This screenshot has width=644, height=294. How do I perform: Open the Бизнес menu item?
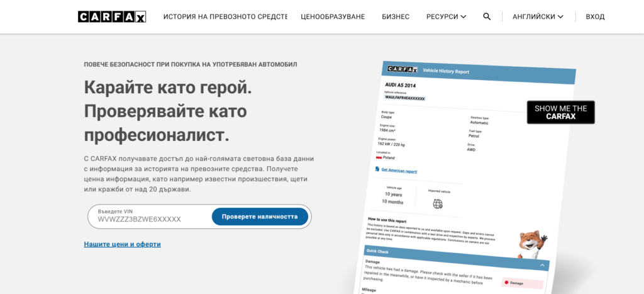[396, 17]
